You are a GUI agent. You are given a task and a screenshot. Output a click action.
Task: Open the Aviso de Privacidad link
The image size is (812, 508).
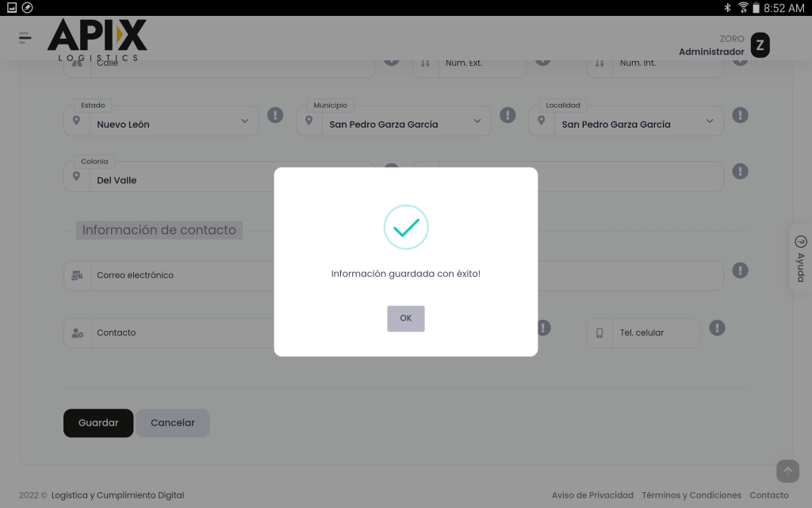[x=592, y=495]
